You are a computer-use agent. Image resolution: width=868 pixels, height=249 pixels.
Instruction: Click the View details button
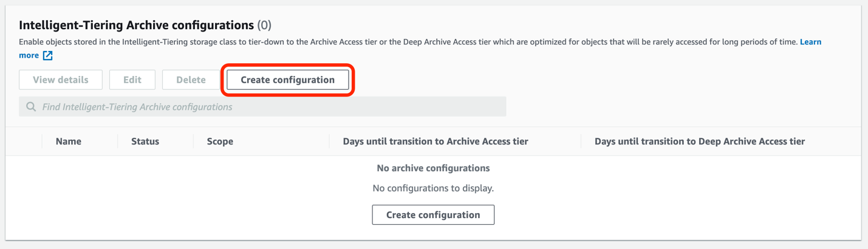coord(61,80)
